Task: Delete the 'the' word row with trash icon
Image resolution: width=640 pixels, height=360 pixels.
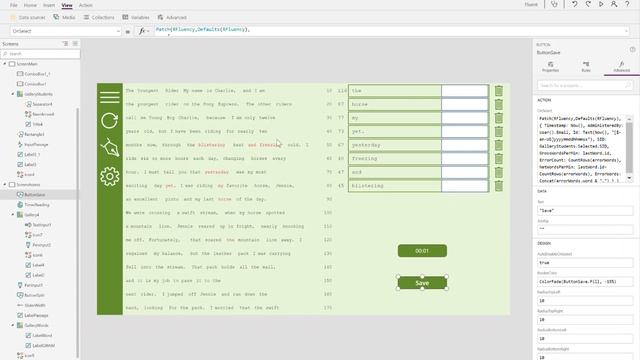Action: (499, 91)
